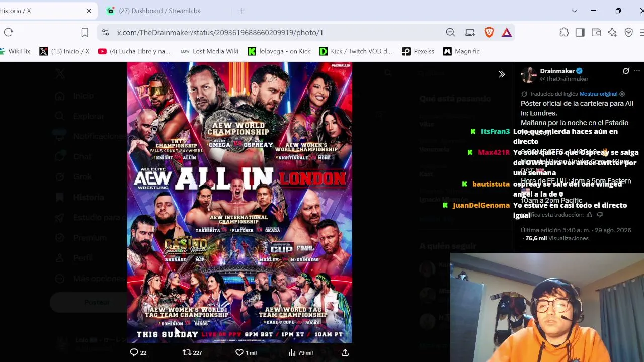
Task: Click Mostrar original translation link
Action: coord(598,94)
